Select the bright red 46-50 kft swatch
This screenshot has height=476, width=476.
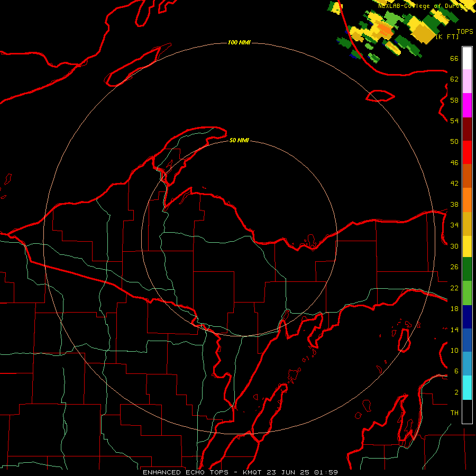coord(467,152)
